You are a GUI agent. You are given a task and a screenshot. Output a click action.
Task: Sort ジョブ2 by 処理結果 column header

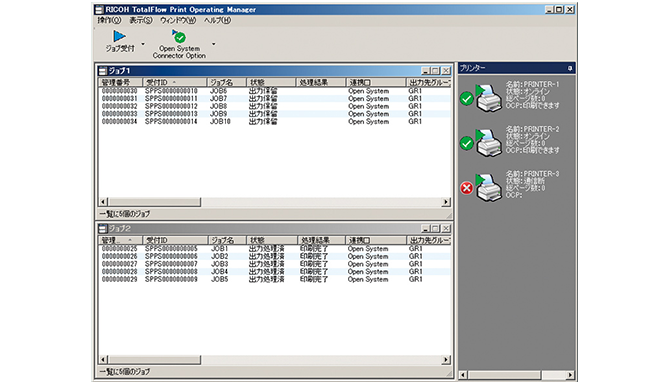point(321,240)
